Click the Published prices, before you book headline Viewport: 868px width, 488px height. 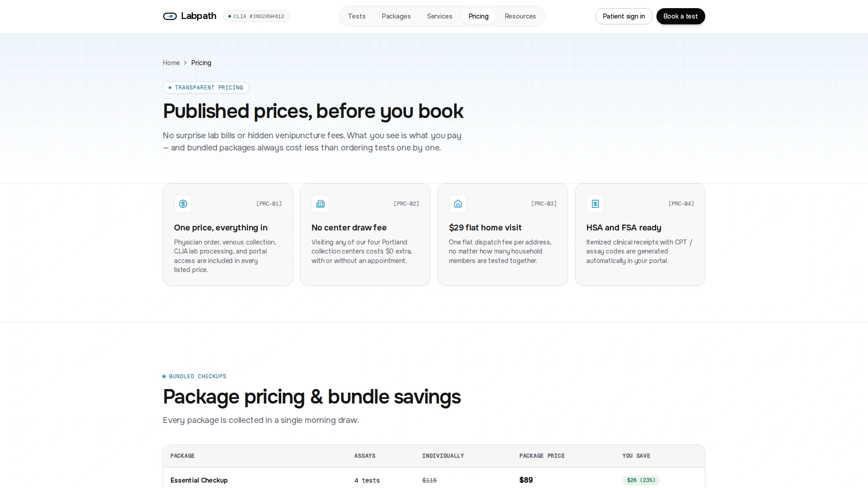click(x=313, y=111)
